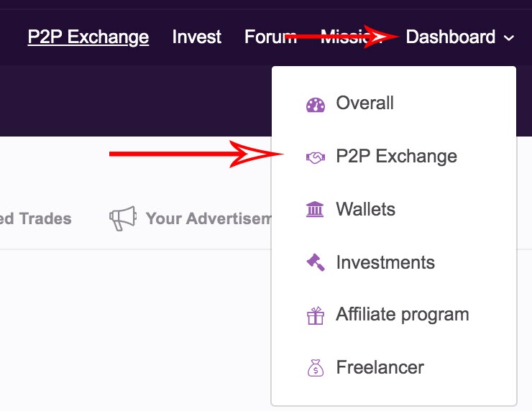The width and height of the screenshot is (532, 411).
Task: Click the Freelancer money bag icon
Action: [x=315, y=368]
